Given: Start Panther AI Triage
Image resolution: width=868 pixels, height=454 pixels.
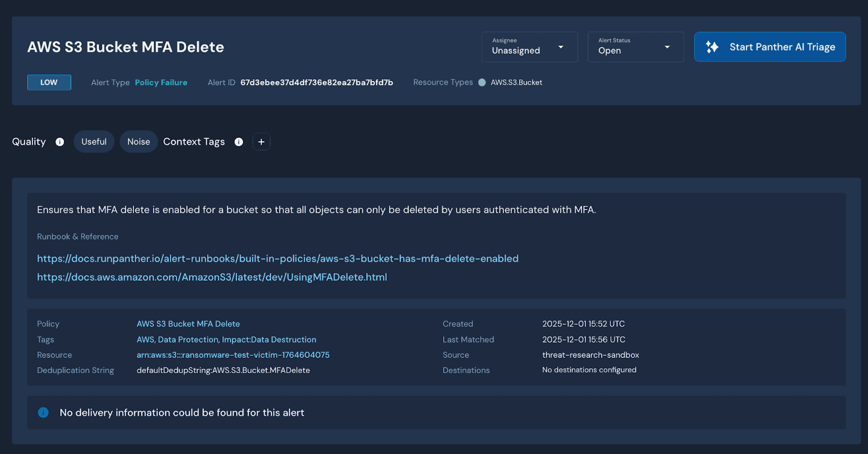Looking at the screenshot, I should point(770,47).
